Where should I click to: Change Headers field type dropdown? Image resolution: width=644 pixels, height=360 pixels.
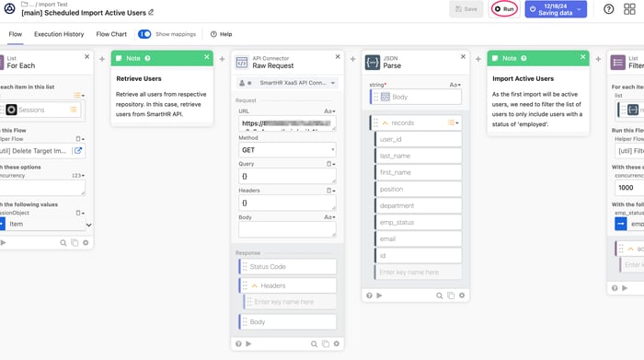coord(330,191)
